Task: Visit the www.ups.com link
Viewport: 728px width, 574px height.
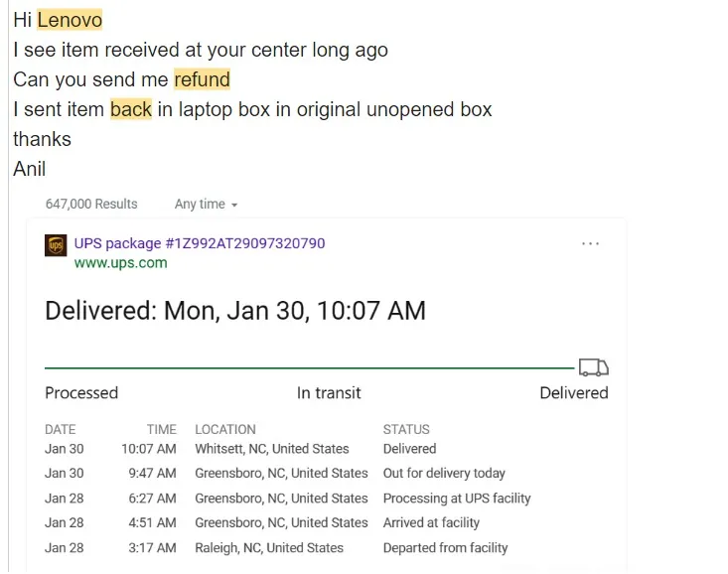Action: coord(120,263)
